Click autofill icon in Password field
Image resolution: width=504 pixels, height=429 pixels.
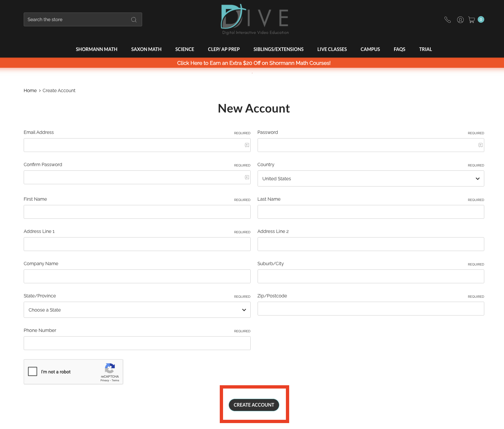pyautogui.click(x=481, y=145)
